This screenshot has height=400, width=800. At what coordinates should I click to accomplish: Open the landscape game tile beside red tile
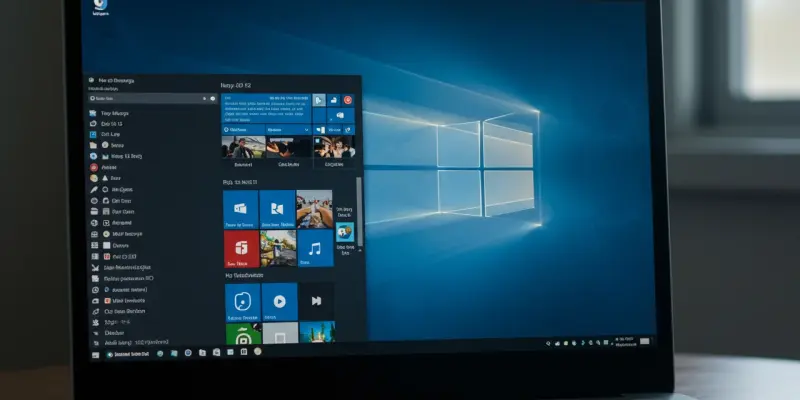279,249
